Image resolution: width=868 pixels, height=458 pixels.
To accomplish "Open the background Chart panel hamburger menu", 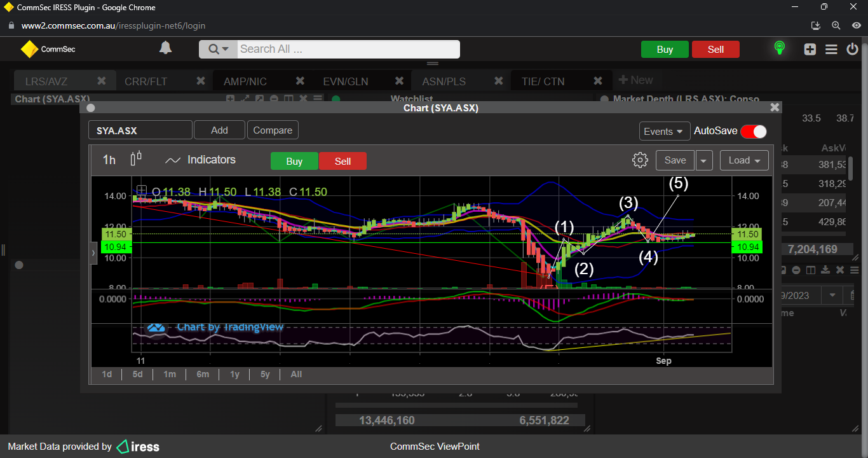I will pos(317,99).
